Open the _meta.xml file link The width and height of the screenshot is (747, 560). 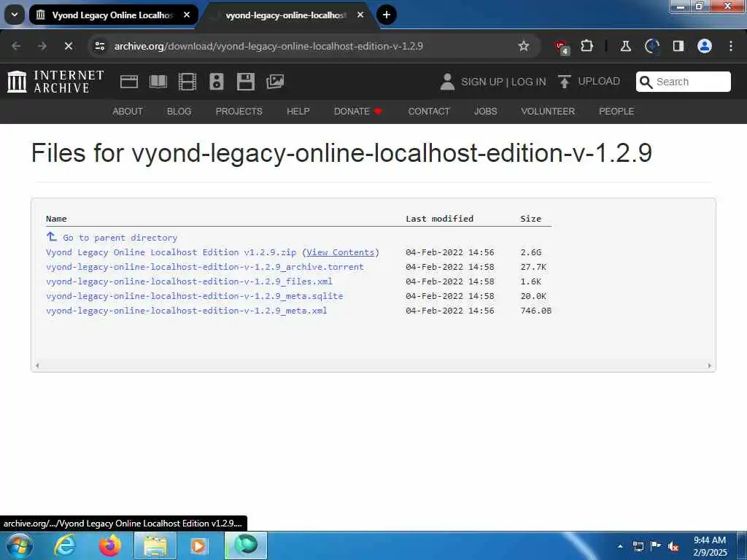(186, 311)
